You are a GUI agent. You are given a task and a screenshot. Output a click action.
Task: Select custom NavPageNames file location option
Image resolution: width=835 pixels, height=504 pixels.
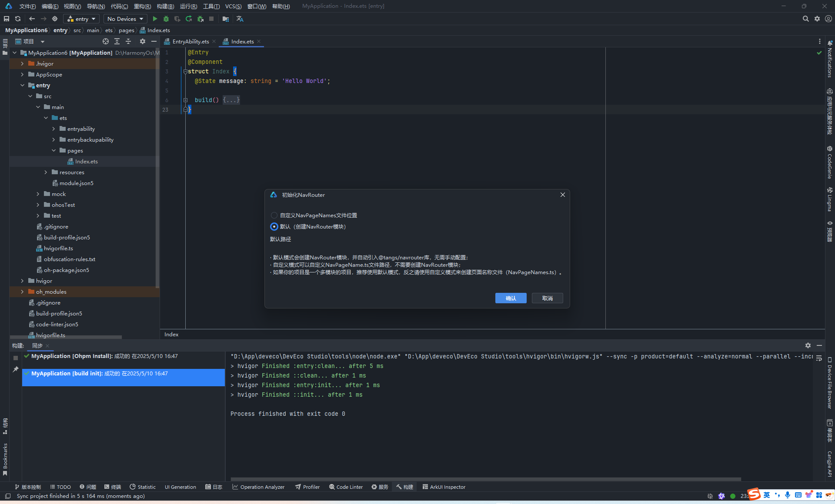(274, 216)
